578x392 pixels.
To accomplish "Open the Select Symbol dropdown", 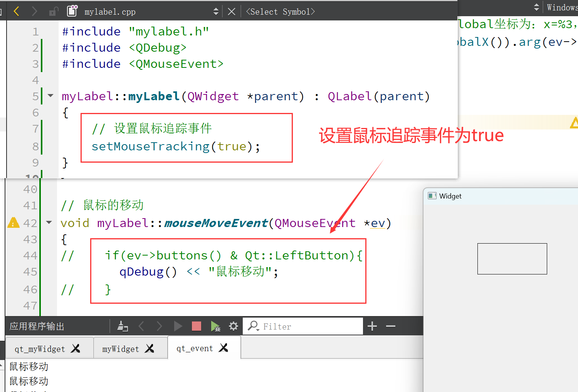I will (280, 12).
